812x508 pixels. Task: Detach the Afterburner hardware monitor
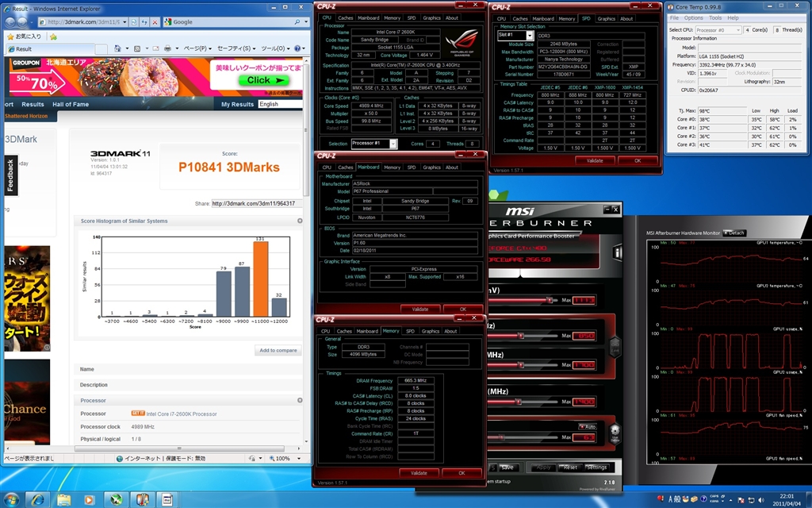point(733,233)
